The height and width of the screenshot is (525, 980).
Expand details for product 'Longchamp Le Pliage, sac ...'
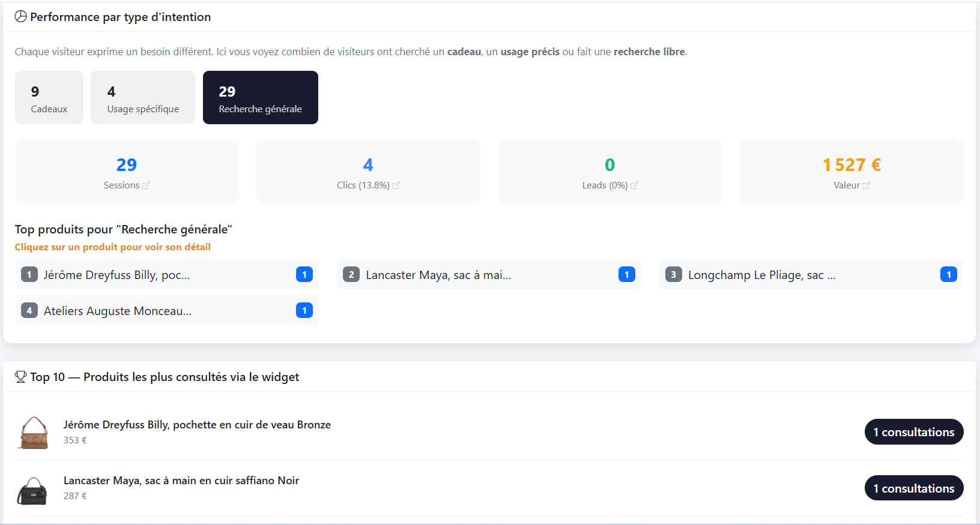click(811, 274)
